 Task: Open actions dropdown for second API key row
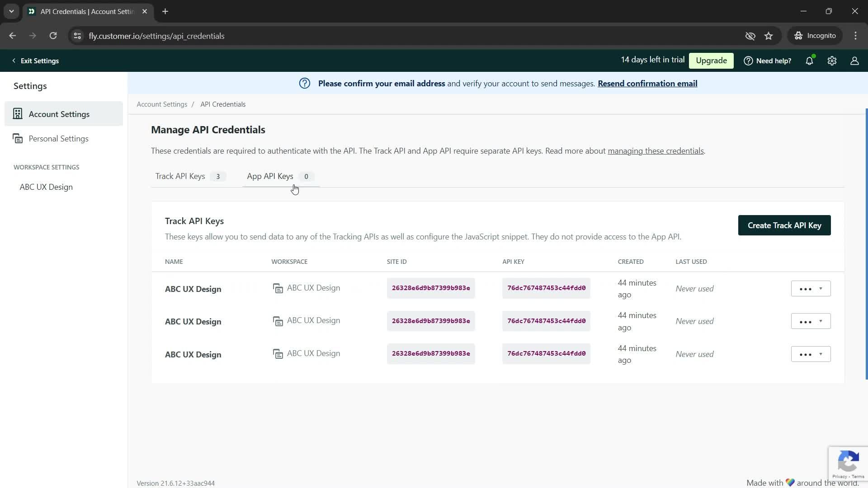point(811,321)
